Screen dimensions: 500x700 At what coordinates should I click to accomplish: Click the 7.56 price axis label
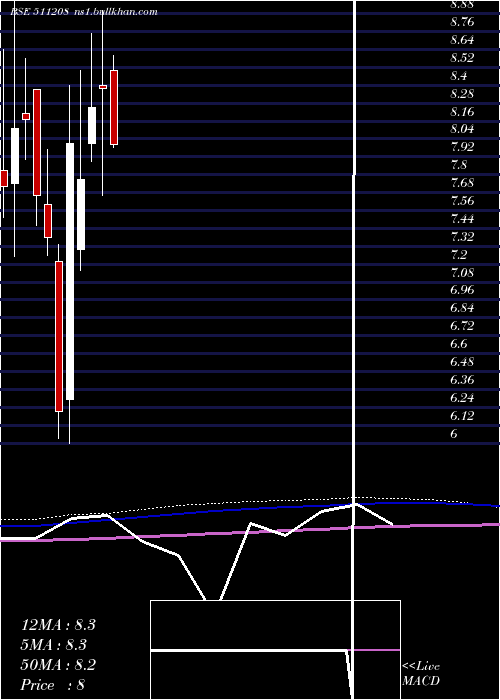pos(462,200)
